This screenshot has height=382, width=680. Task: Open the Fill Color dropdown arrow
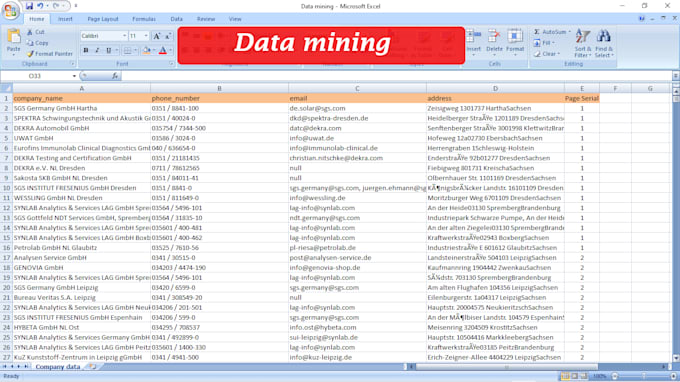154,51
